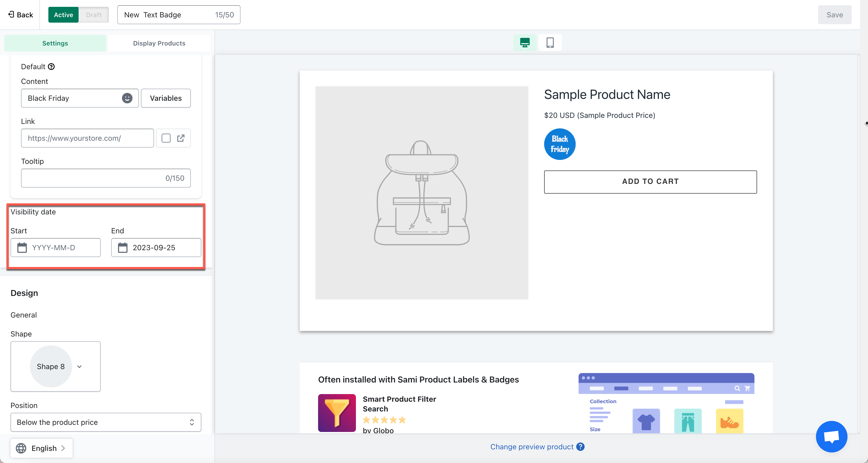Open the End date calendar icon
The width and height of the screenshot is (868, 463).
pyautogui.click(x=123, y=248)
